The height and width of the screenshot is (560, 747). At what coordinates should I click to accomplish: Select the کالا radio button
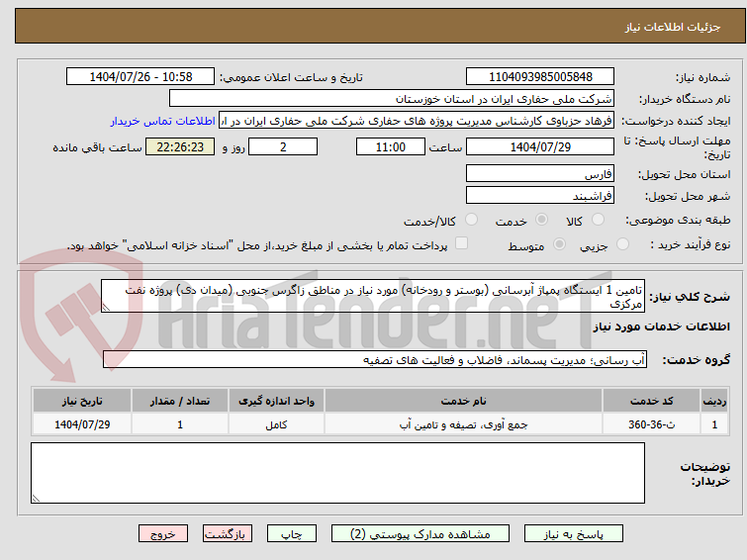598,220
